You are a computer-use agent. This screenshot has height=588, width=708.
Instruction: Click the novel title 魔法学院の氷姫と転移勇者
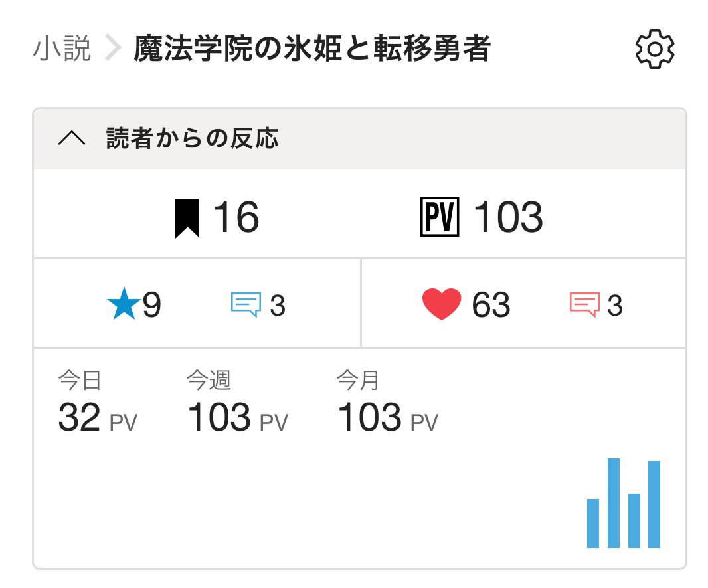(x=311, y=50)
